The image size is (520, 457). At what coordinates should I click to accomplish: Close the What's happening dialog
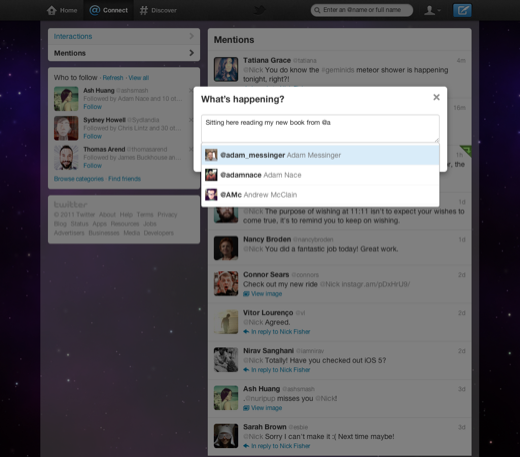tap(436, 97)
